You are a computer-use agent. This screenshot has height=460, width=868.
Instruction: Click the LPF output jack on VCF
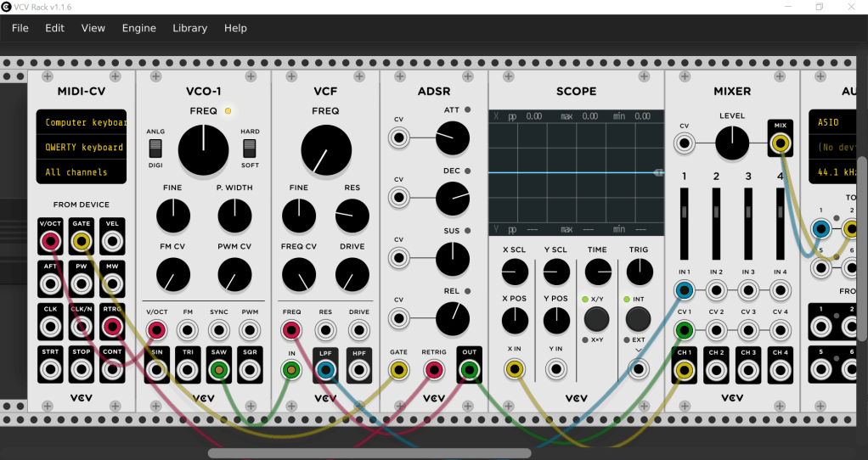tap(324, 370)
